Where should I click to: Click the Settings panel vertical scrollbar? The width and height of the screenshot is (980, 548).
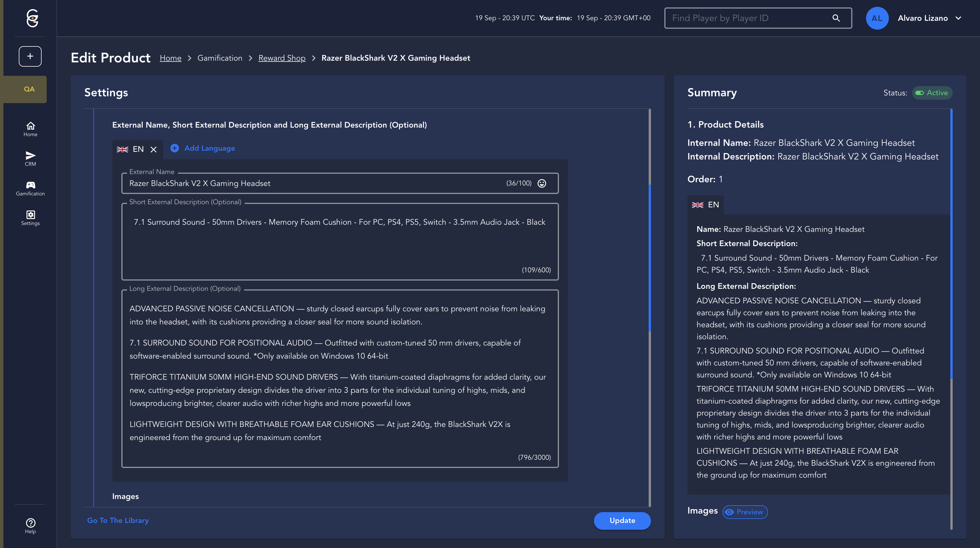coord(650,259)
